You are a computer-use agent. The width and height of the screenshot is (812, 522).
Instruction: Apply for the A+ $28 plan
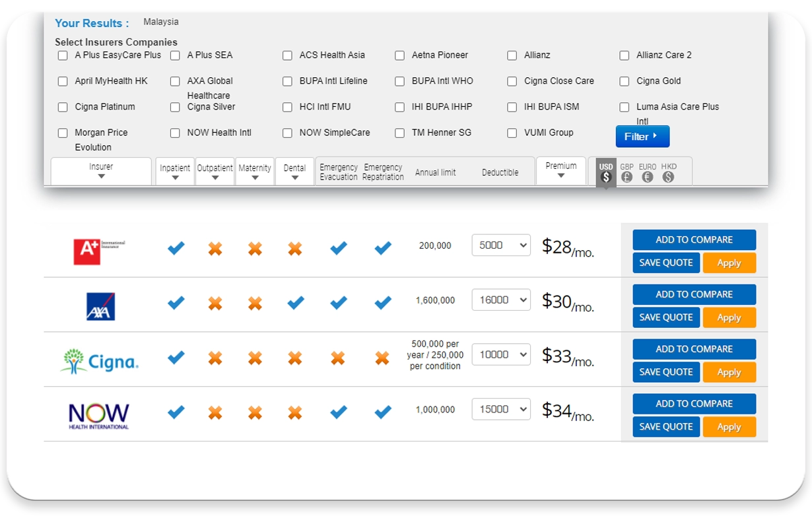[x=729, y=263]
